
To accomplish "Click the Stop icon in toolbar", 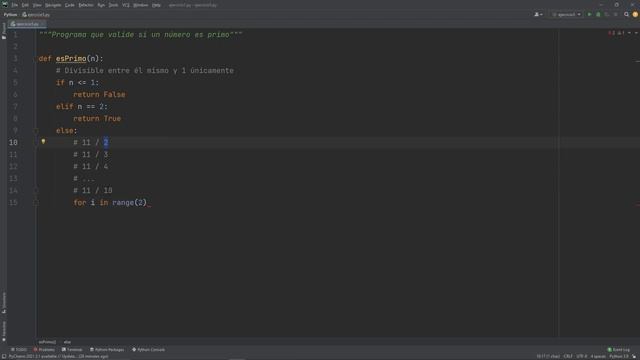I will 616,14.
